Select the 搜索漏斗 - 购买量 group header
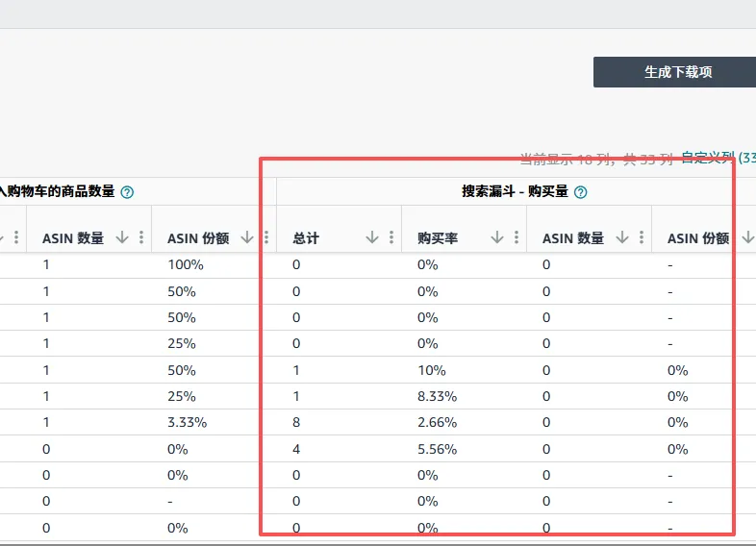This screenshot has height=546, width=756. pyautogui.click(x=517, y=191)
